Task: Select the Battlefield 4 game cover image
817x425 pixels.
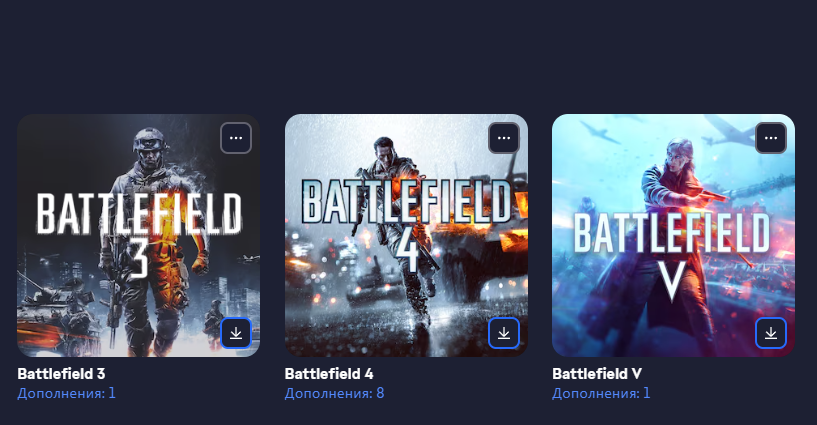Action: coord(406,235)
